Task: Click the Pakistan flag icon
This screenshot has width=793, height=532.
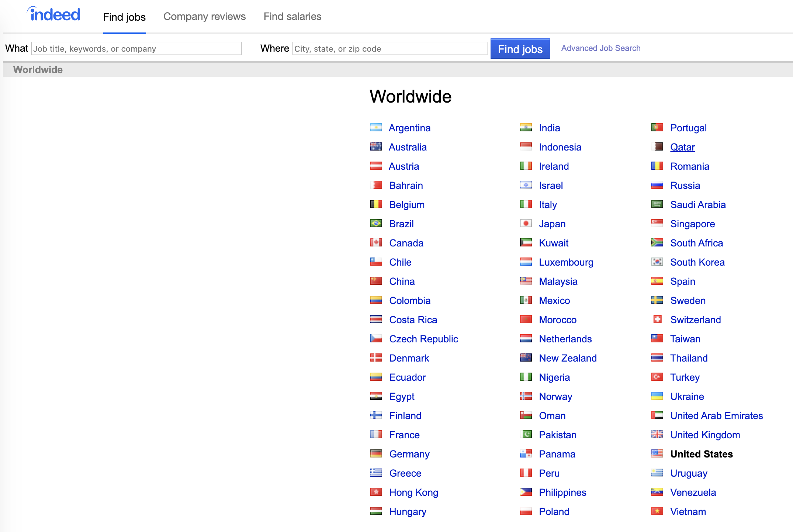Action: (526, 435)
